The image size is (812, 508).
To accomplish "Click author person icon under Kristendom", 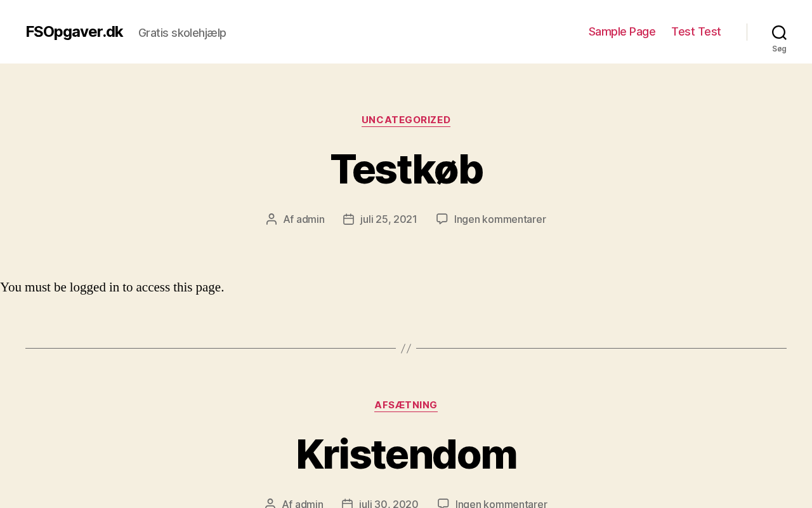I will pyautogui.click(x=270, y=504).
